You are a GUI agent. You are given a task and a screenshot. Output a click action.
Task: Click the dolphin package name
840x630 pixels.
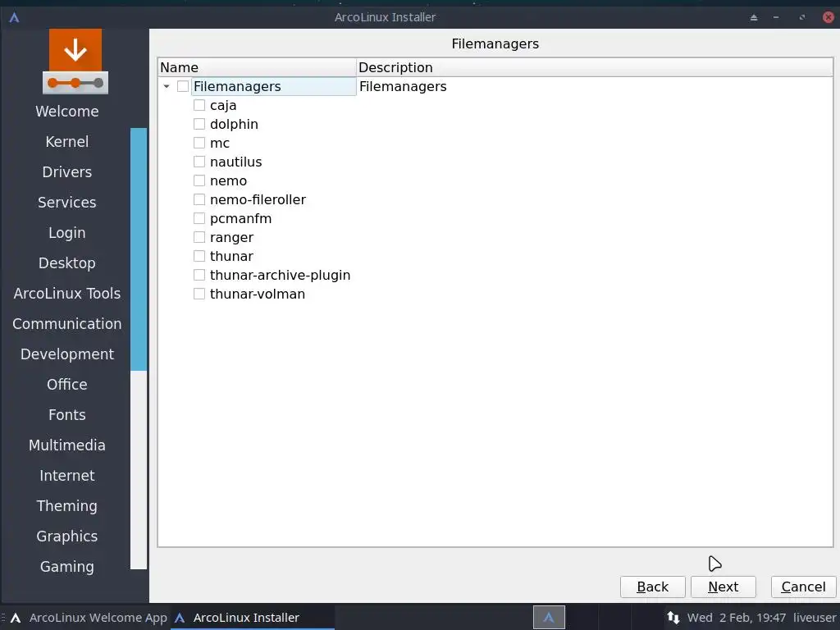coord(234,125)
